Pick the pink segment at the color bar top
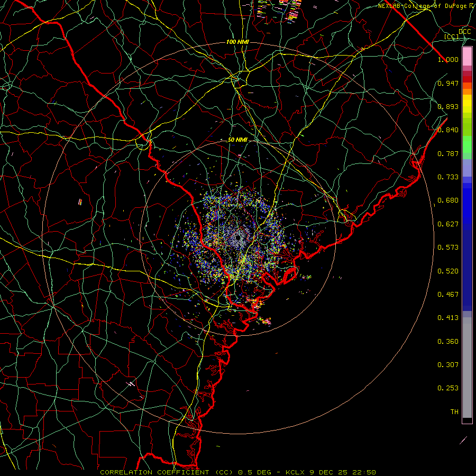Image resolution: width=476 pixels, height=476 pixels. 467,56
